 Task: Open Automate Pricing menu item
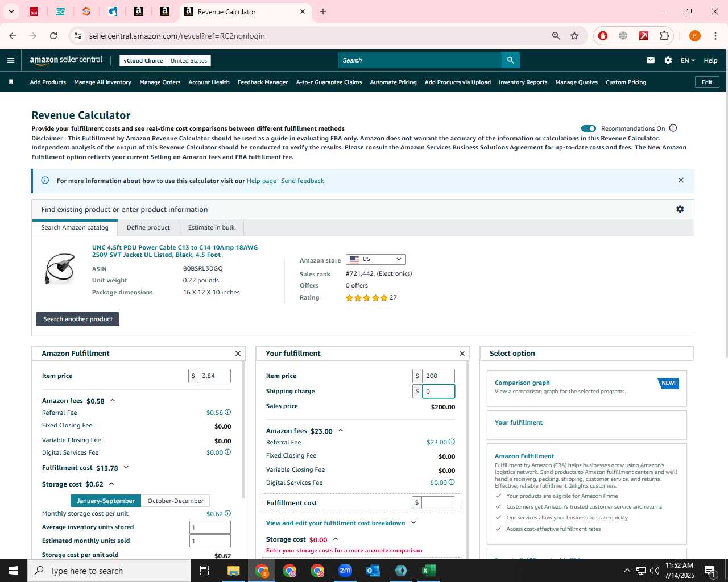(x=393, y=82)
